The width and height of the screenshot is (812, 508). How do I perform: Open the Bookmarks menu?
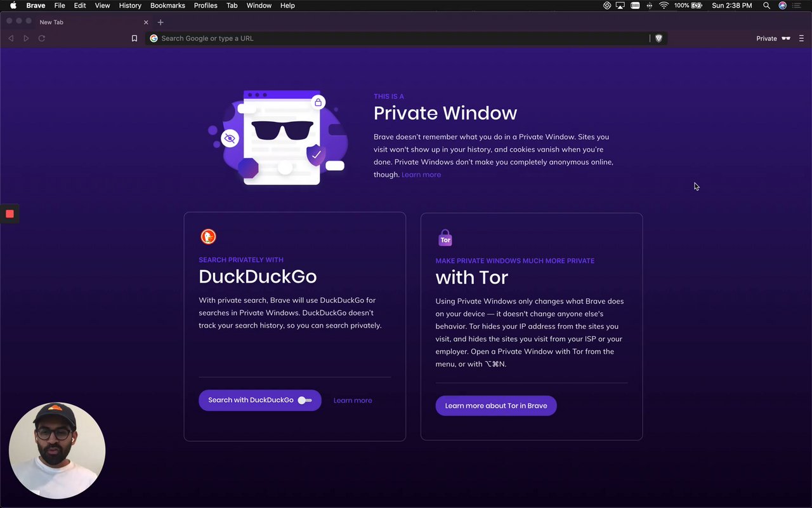pos(167,5)
